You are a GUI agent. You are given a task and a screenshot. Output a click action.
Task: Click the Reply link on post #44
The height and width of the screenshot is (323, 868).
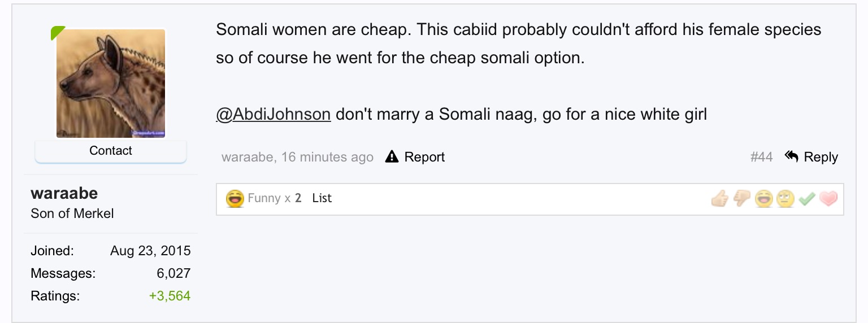[821, 157]
